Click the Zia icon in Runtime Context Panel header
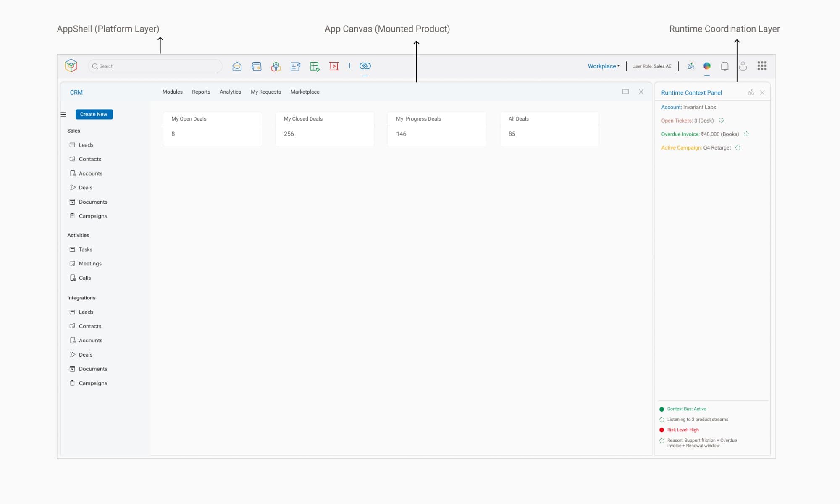The height and width of the screenshot is (504, 840). pyautogui.click(x=751, y=92)
